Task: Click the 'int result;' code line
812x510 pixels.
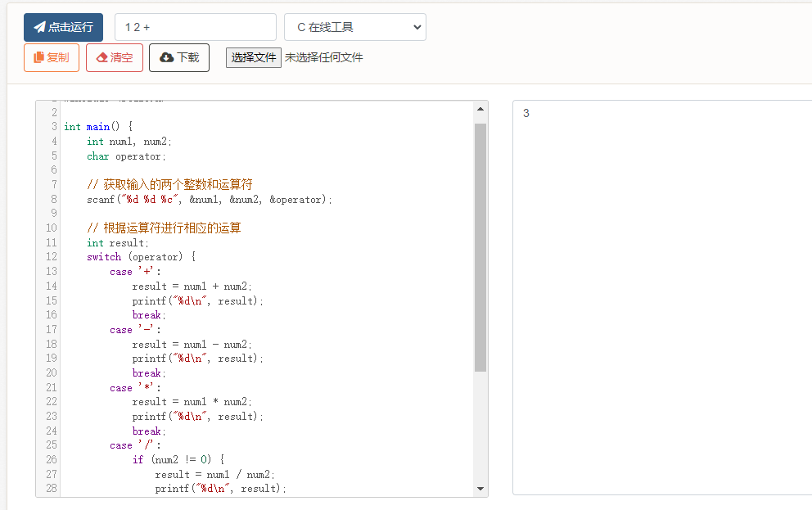Action: 118,243
